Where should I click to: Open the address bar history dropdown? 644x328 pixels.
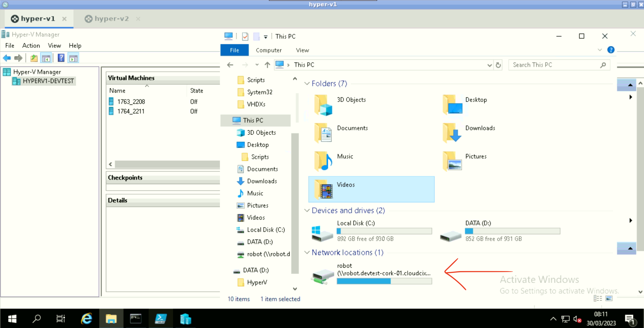pos(490,65)
